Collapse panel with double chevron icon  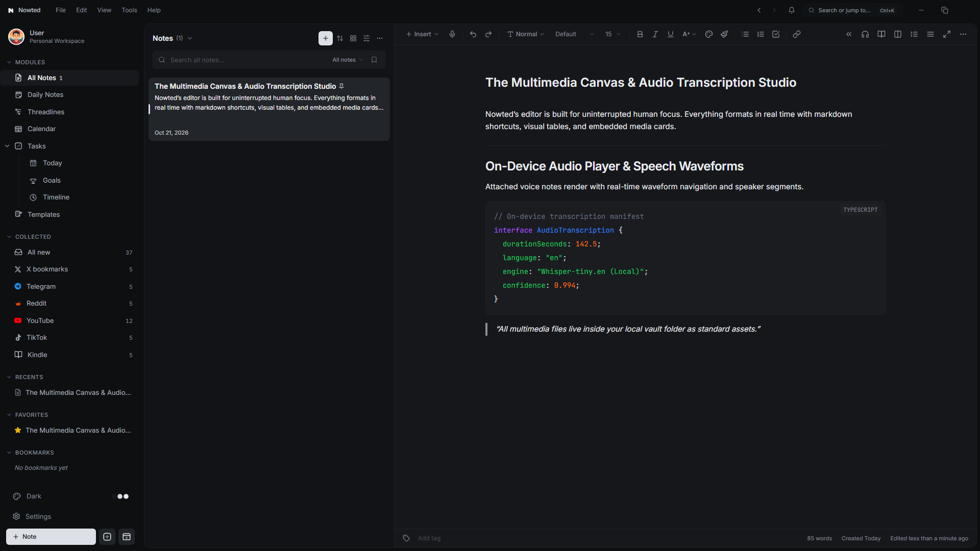pyautogui.click(x=849, y=34)
